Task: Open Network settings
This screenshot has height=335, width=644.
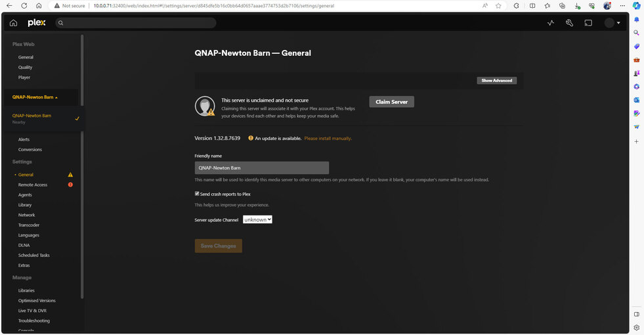Action: point(27,215)
